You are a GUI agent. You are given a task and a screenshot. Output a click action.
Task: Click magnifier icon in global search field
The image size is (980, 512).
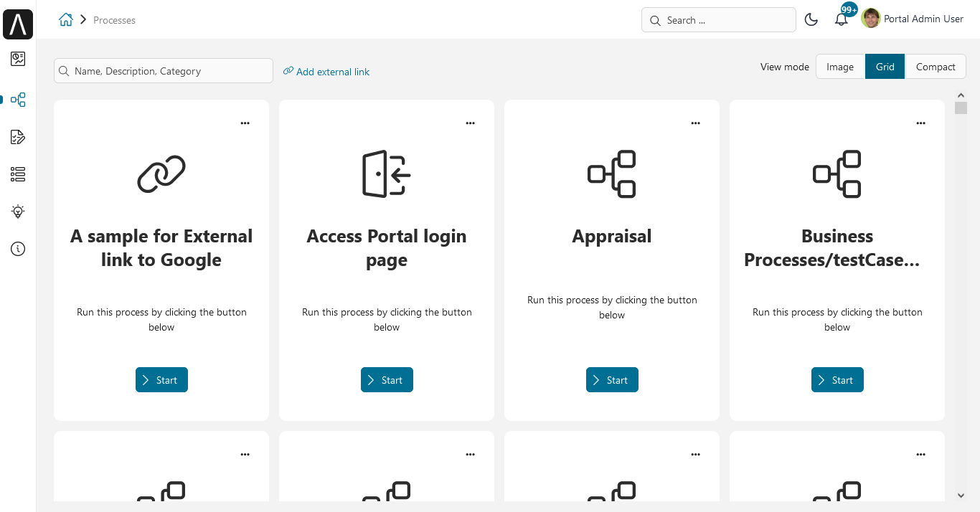(x=655, y=20)
